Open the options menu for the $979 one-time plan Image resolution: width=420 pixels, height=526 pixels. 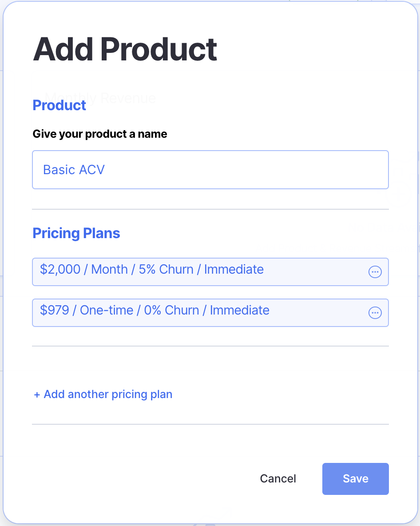375,313
